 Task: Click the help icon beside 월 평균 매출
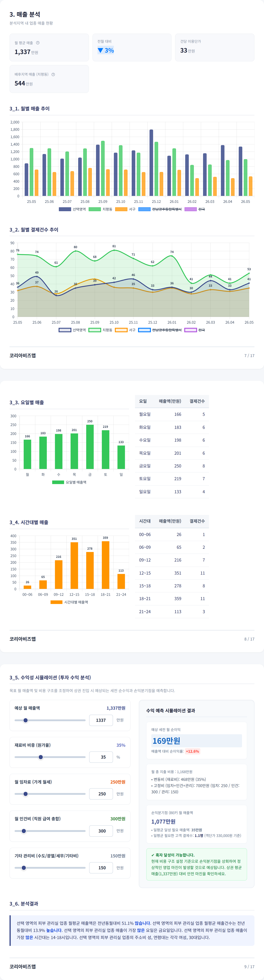(38, 43)
